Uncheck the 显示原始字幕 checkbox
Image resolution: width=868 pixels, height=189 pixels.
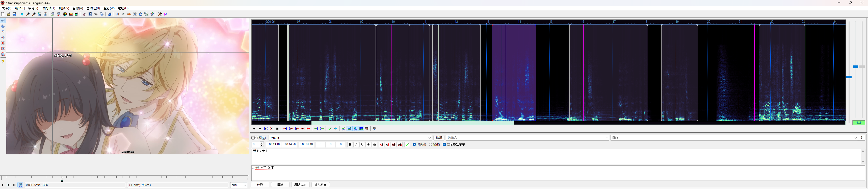444,145
